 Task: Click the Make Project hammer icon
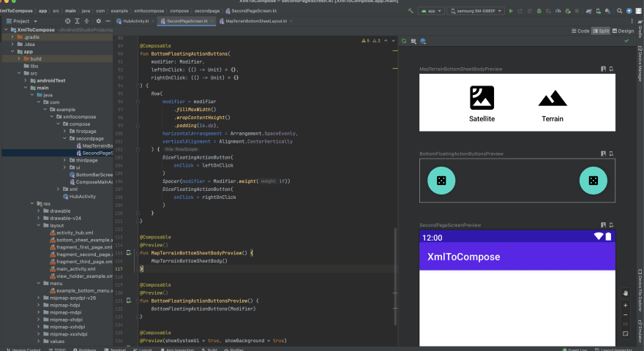tap(411, 11)
